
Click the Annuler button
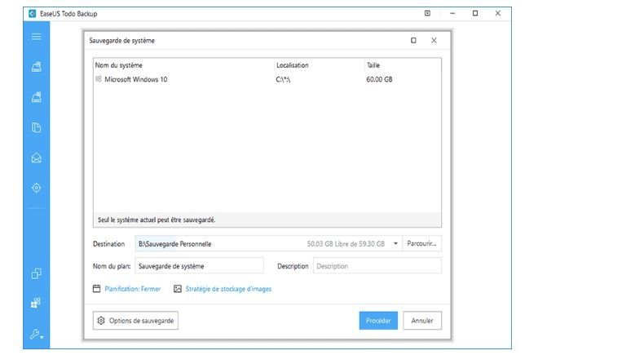pyautogui.click(x=422, y=321)
